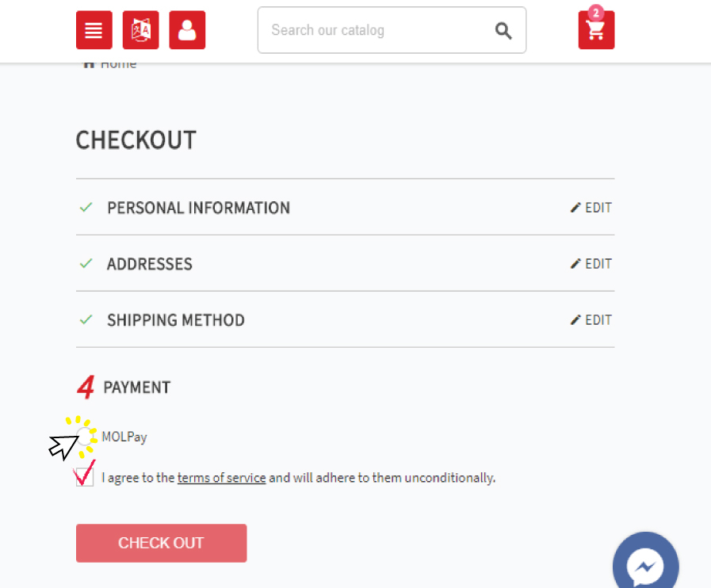
Task: Expand the Addresses step
Action: [x=150, y=264]
